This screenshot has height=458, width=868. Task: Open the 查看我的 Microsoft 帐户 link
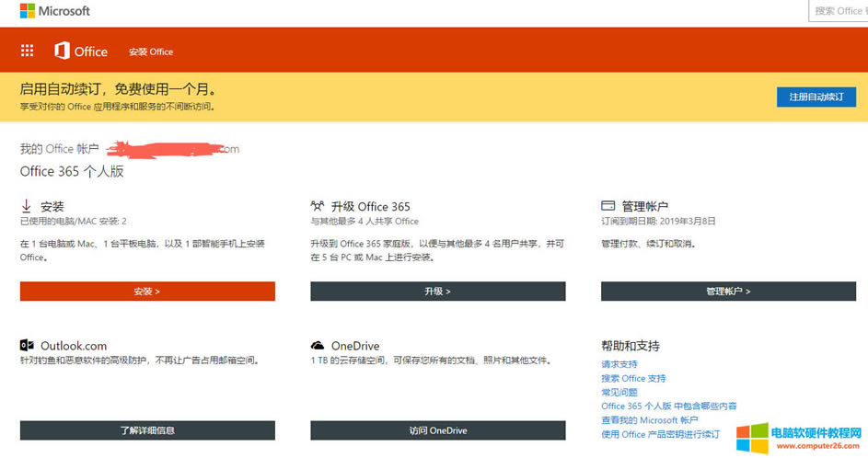tap(649, 419)
